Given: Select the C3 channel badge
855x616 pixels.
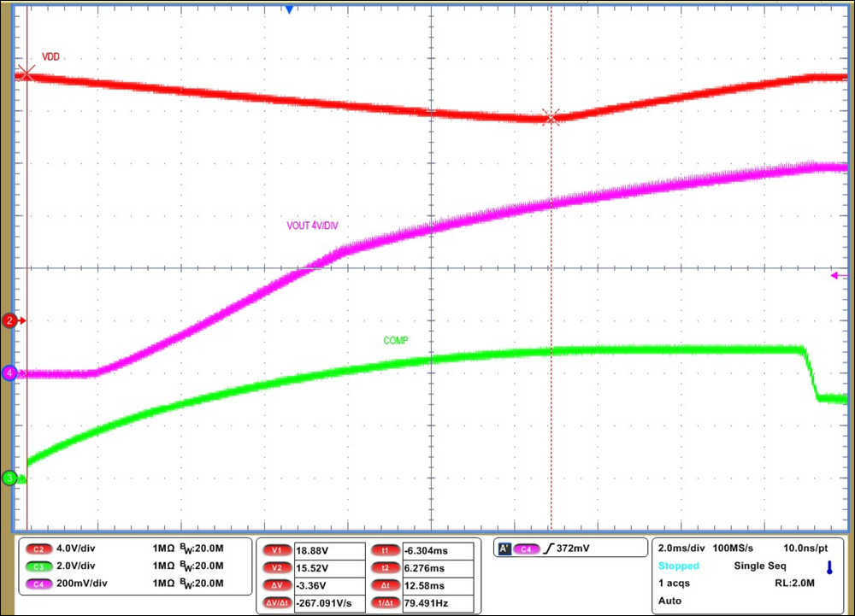Looking at the screenshot, I should 40,566.
